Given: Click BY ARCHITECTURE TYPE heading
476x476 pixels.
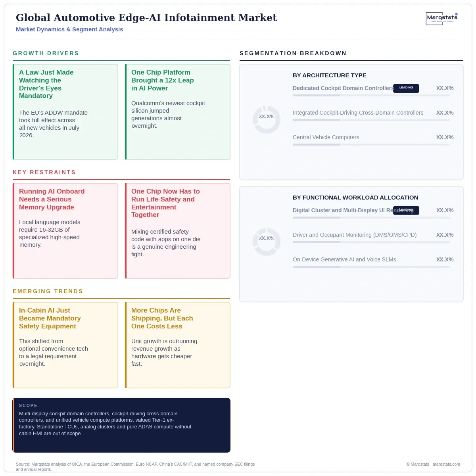Looking at the screenshot, I should [330, 75].
